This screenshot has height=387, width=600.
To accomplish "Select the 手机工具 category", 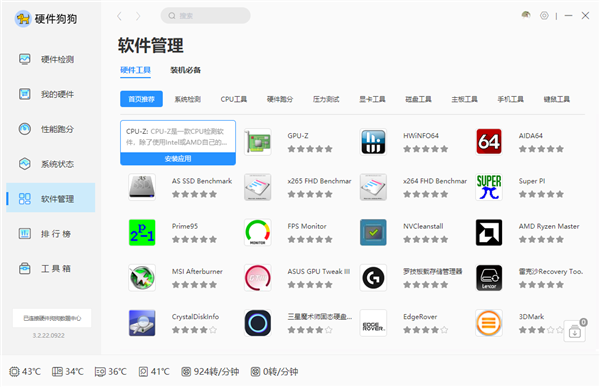I will point(510,99).
